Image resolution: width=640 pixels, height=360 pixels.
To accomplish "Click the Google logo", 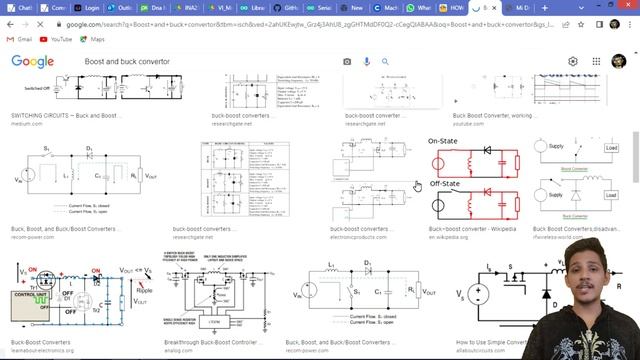I will coord(33,62).
